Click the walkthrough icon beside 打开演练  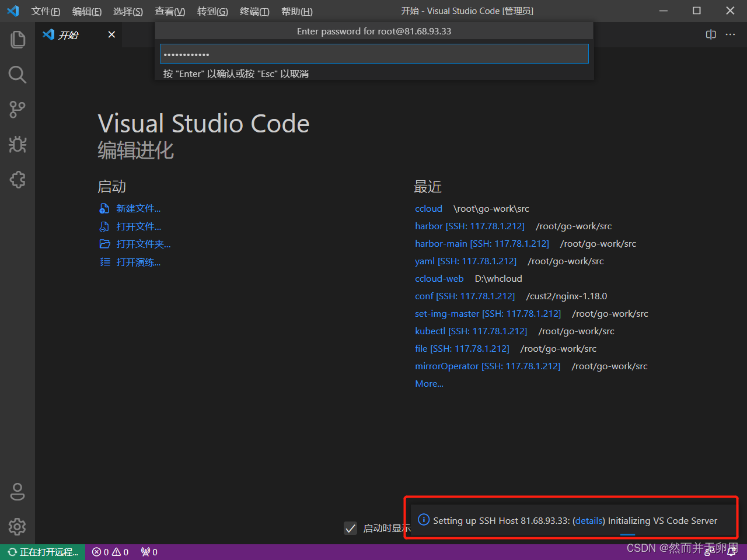(x=104, y=262)
